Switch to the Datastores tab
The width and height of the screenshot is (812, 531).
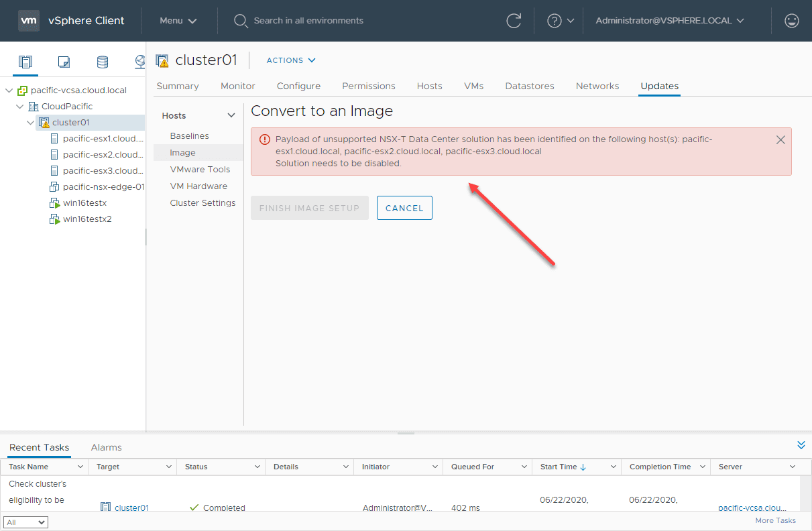530,86
